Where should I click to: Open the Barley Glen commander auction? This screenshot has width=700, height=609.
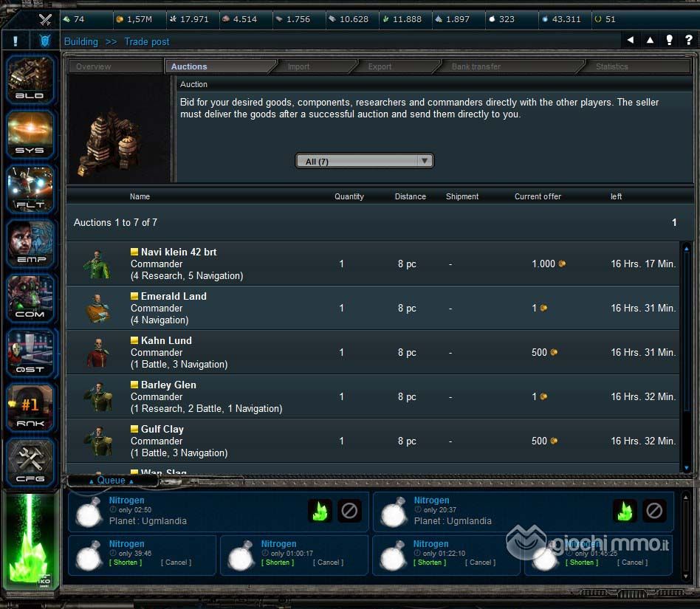tap(373, 396)
